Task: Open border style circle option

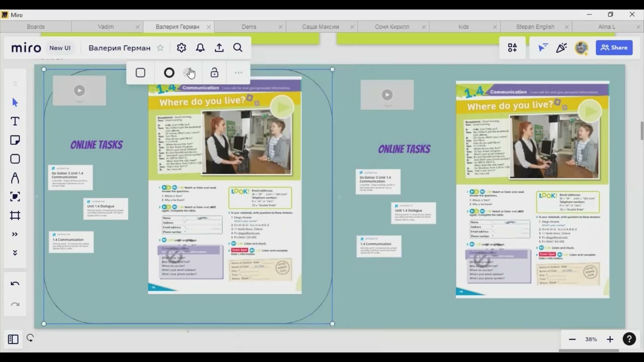Action: point(169,73)
